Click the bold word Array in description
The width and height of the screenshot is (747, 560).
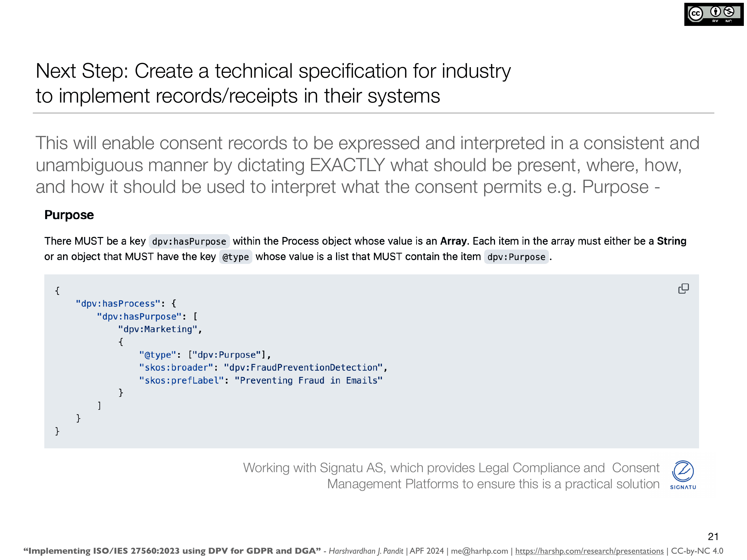pos(453,241)
